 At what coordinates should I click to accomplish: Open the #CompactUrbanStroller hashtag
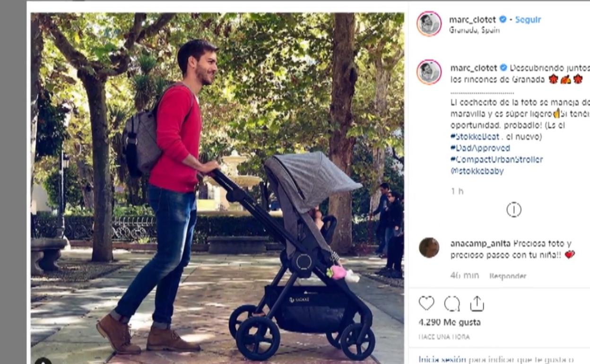click(496, 159)
